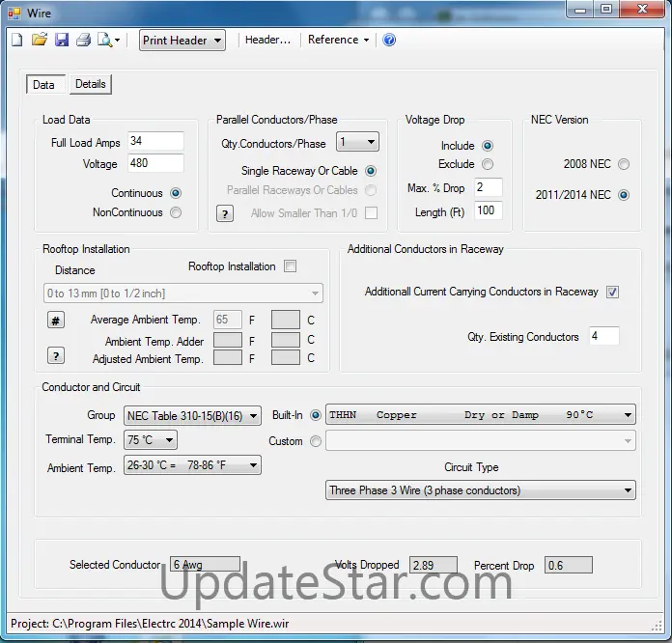Screen dimensions: 672x643
Task: Expand the Qty.Conductors/Phase dropdown
Action: (357, 143)
